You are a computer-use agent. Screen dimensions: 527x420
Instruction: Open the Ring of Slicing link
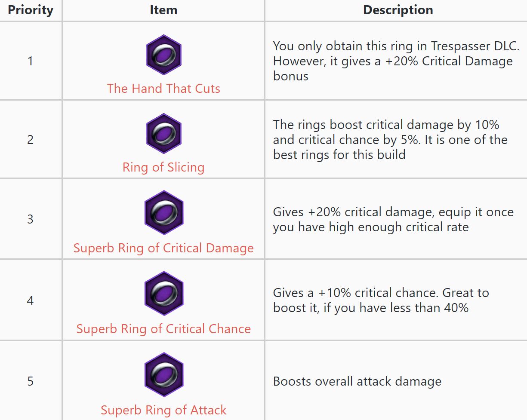point(163,167)
